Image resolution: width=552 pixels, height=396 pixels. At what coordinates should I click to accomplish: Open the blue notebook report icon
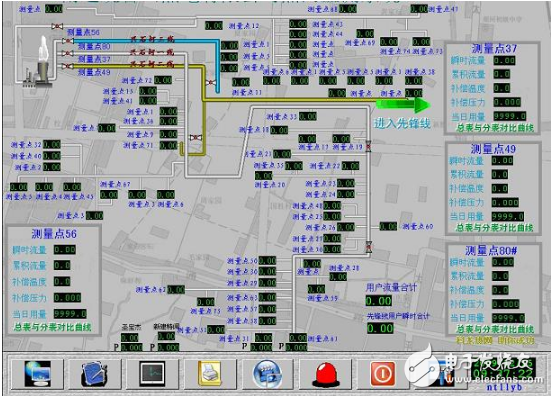[94, 374]
